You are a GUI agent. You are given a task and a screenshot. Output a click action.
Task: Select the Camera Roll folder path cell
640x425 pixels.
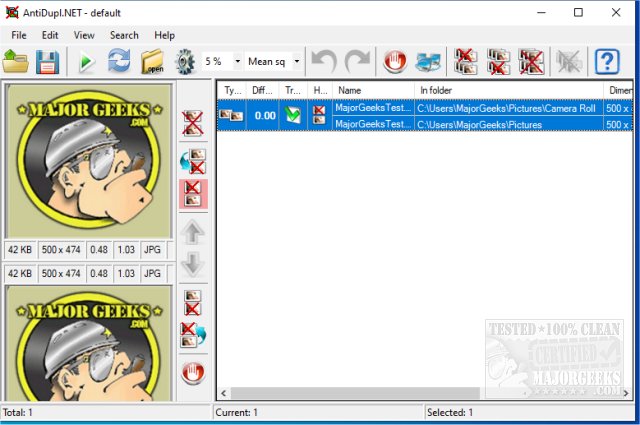pyautogui.click(x=509, y=108)
